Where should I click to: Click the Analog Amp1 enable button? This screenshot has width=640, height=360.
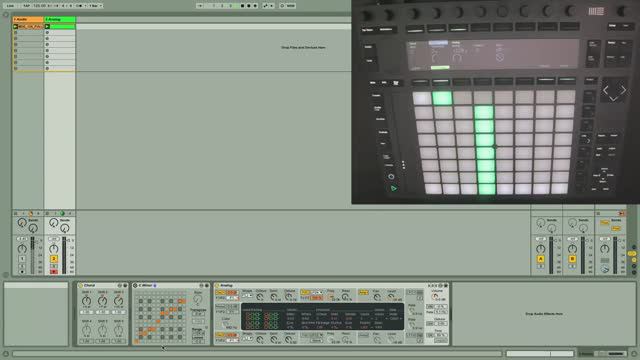click(363, 292)
